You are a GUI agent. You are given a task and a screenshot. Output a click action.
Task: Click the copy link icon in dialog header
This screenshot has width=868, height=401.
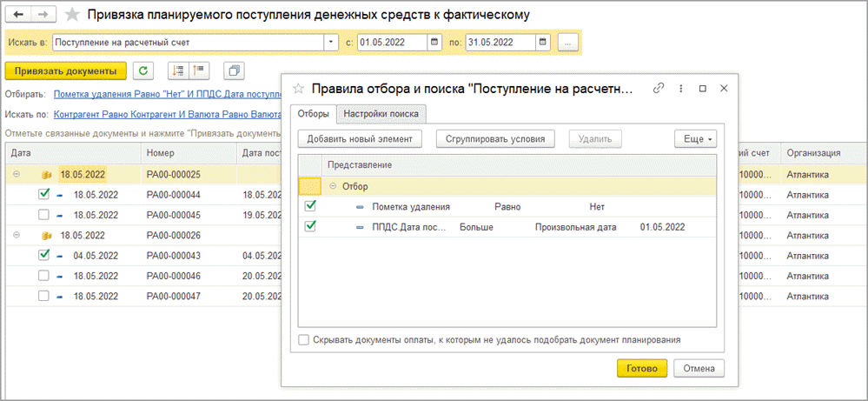point(659,88)
